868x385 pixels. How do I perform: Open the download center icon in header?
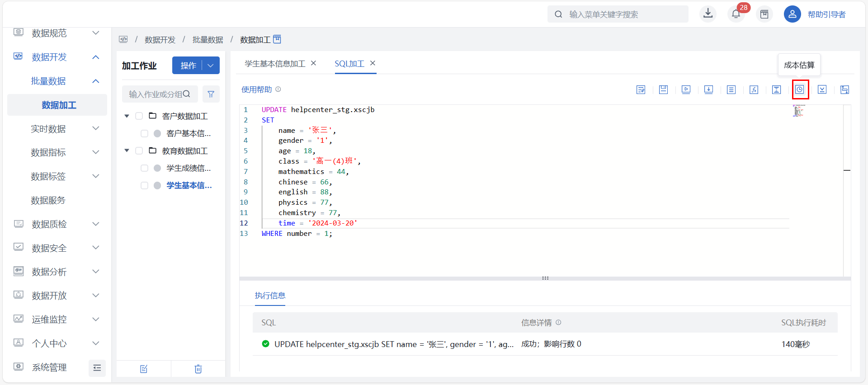(708, 14)
